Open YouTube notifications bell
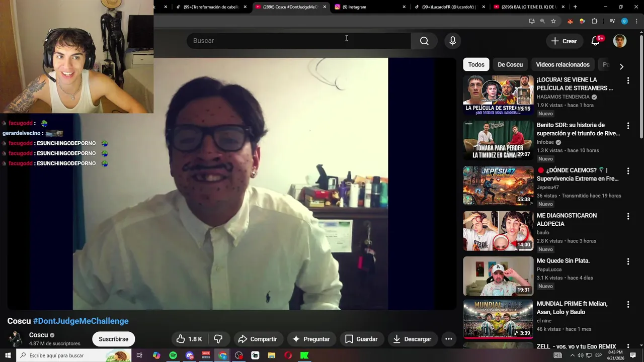The image size is (644, 362). (596, 41)
